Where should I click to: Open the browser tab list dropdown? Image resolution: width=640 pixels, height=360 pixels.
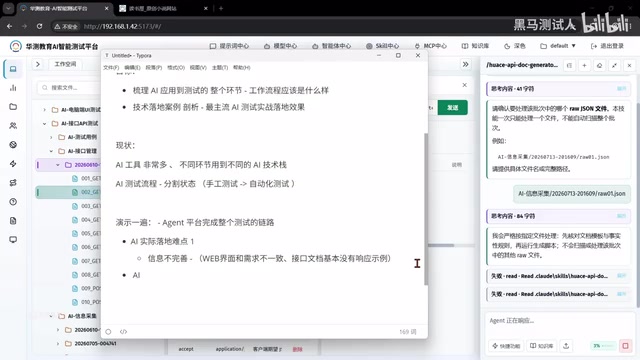pos(8,8)
